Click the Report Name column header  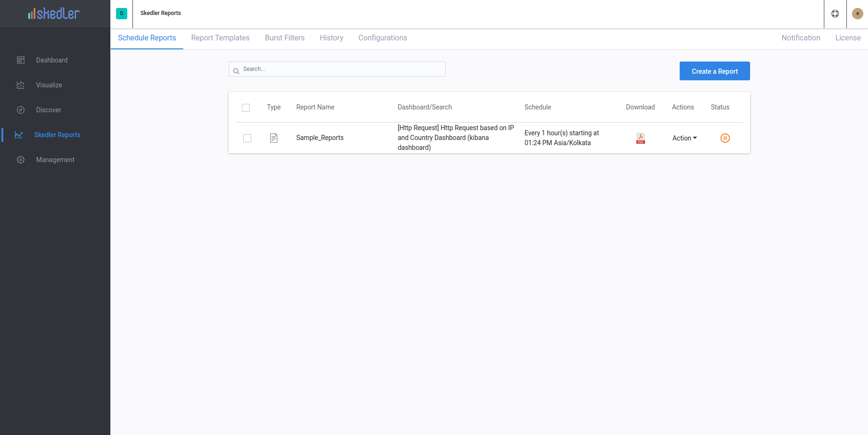point(315,107)
